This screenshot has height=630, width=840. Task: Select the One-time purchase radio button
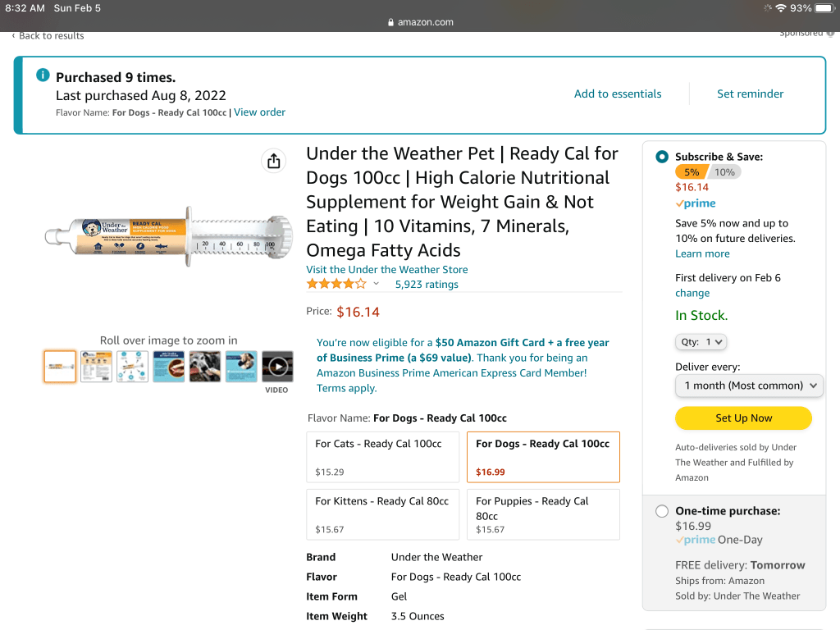[x=662, y=511]
